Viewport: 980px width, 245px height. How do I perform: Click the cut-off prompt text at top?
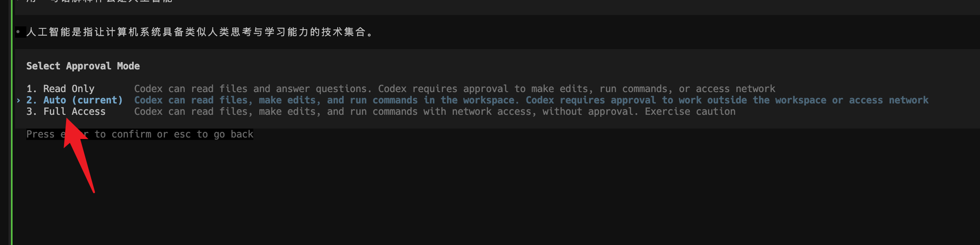point(99,1)
